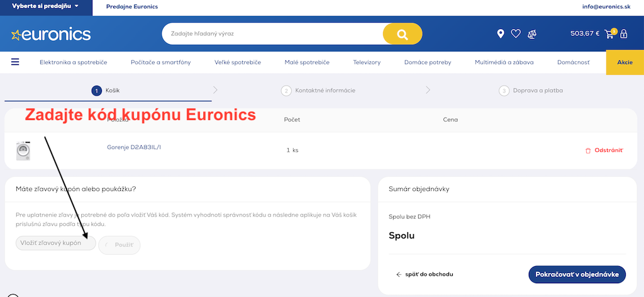Image resolution: width=644 pixels, height=297 pixels.
Task: Open the Gorenje D2A83IL/I product link
Action: click(x=134, y=147)
